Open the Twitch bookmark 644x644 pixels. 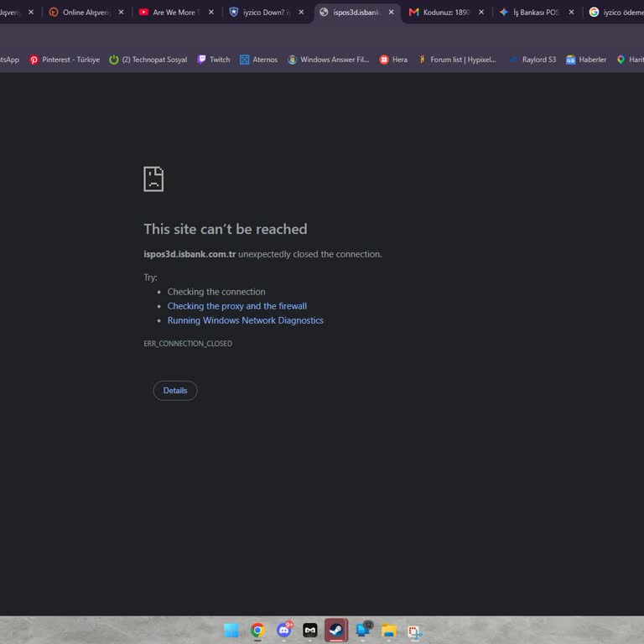pos(214,60)
